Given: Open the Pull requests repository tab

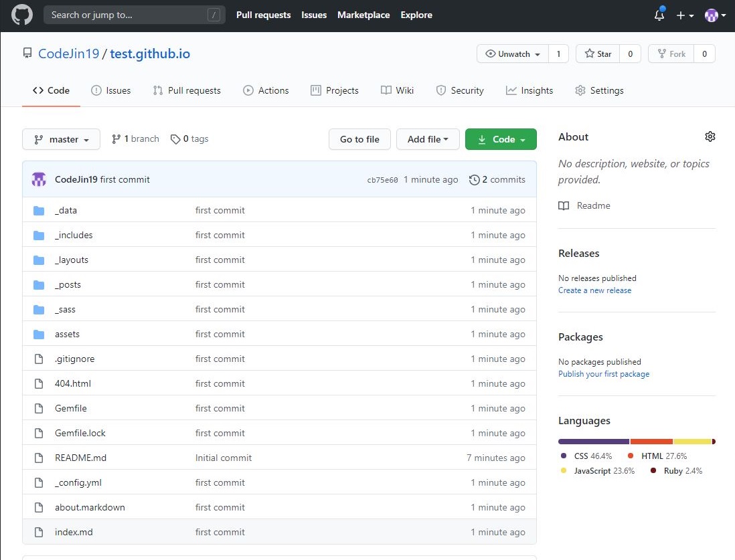Looking at the screenshot, I should point(187,90).
